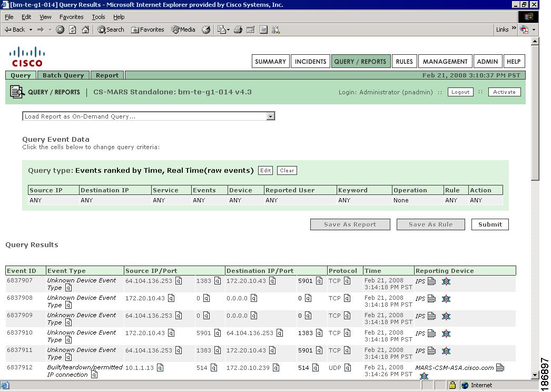This screenshot has height=392, width=551.
Task: Click the Logout button
Action: tap(460, 92)
